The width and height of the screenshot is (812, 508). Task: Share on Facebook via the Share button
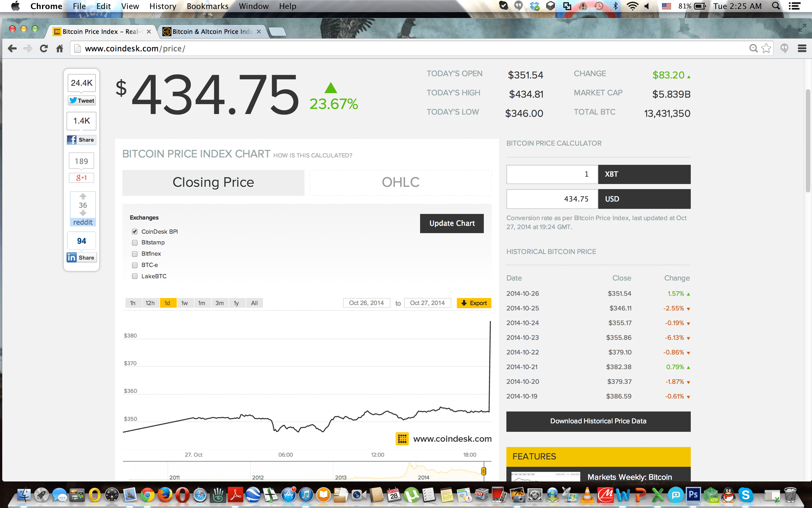(81, 140)
